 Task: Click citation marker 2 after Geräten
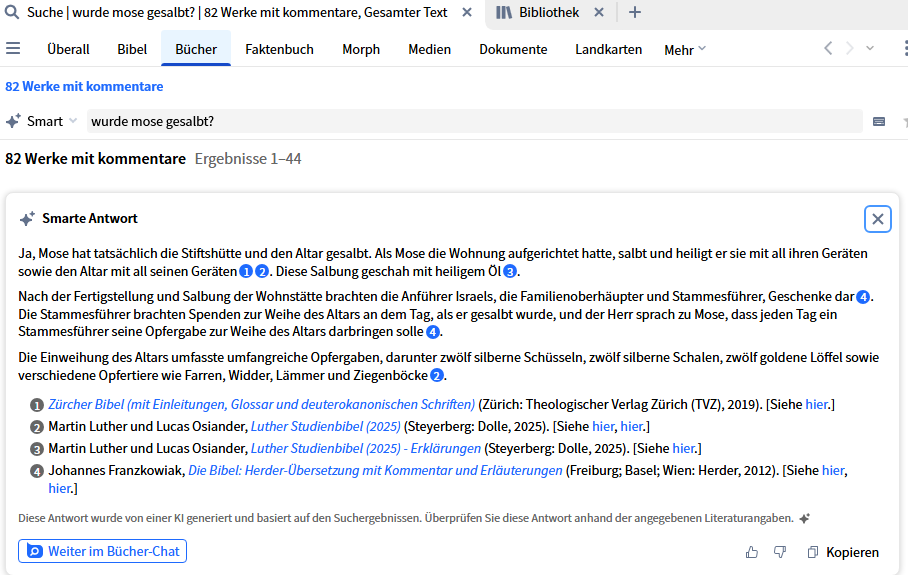point(262,272)
